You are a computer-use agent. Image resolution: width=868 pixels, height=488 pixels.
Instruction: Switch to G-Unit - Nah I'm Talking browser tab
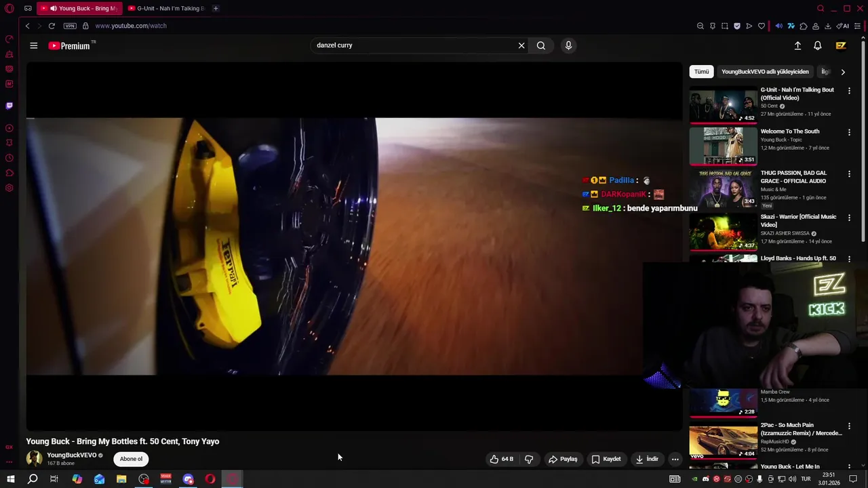(167, 8)
